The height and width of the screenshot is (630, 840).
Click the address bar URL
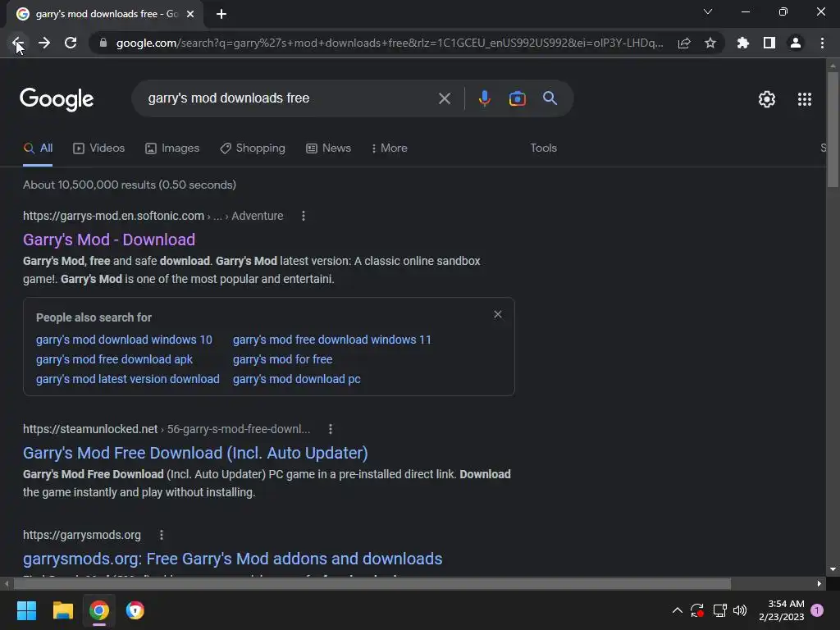390,43
